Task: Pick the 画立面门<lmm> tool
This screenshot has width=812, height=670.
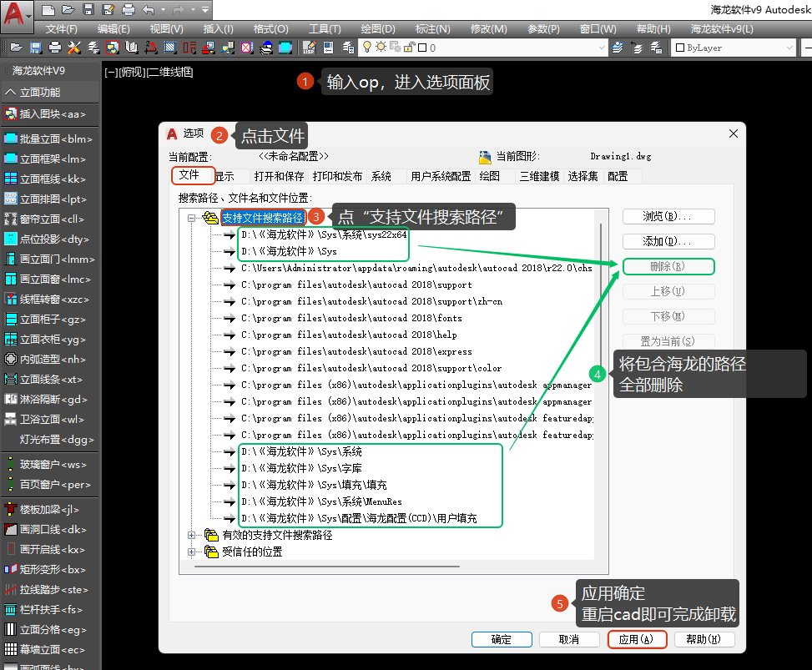Action: (x=50, y=259)
